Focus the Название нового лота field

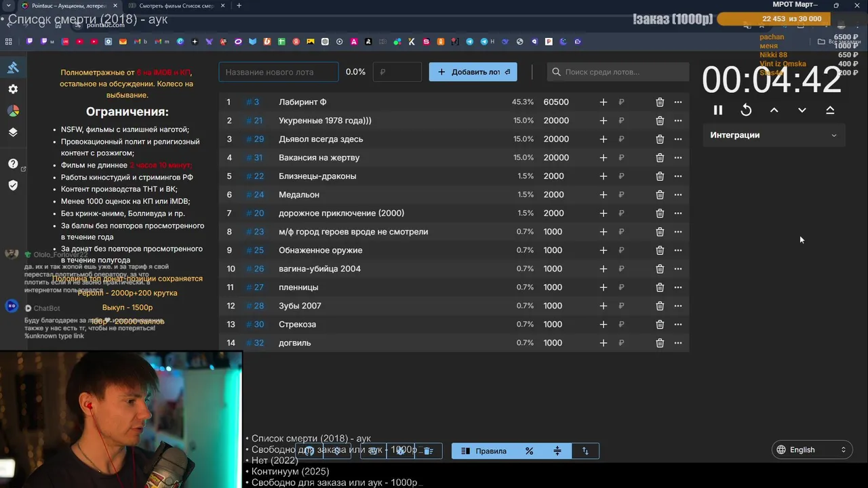tap(279, 72)
